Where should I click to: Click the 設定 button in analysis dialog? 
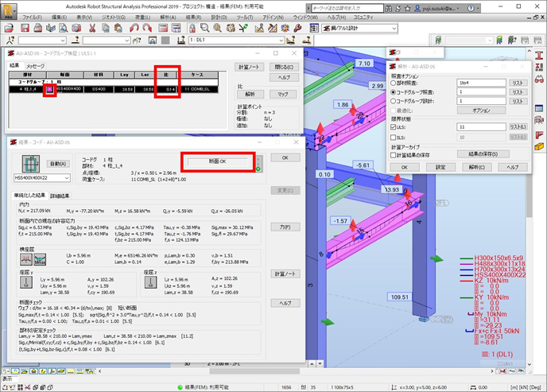[440, 167]
